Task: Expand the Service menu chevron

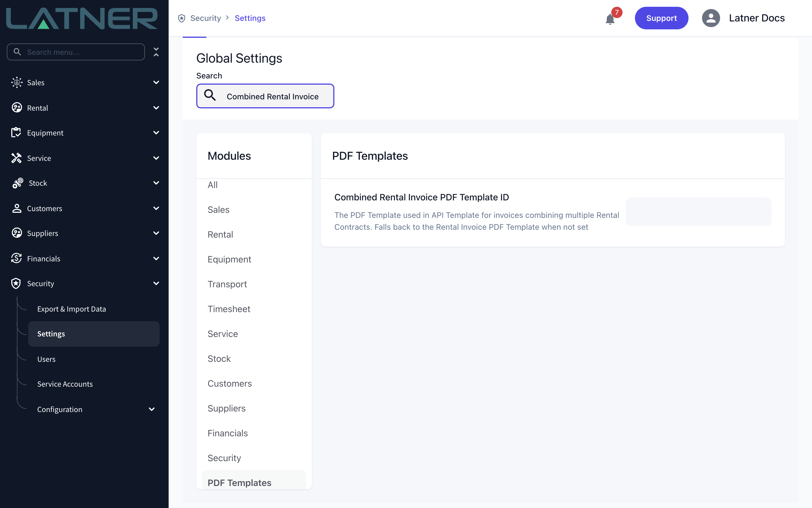Action: click(156, 158)
